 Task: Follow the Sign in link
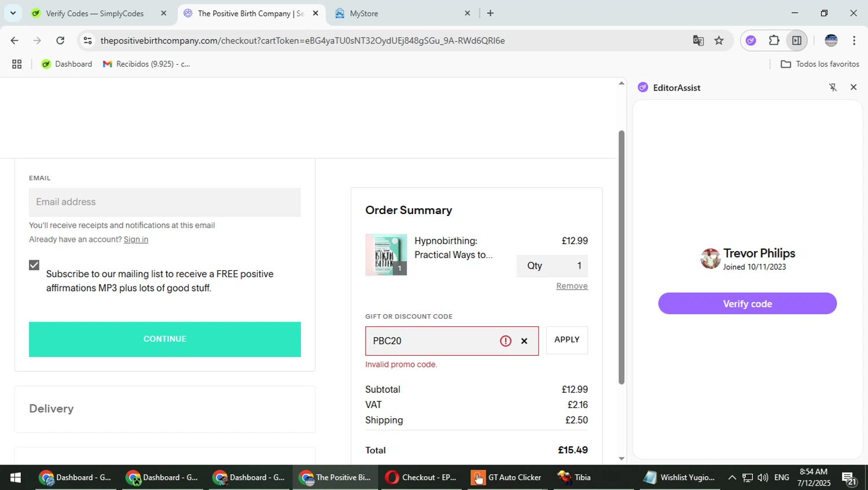pos(136,240)
